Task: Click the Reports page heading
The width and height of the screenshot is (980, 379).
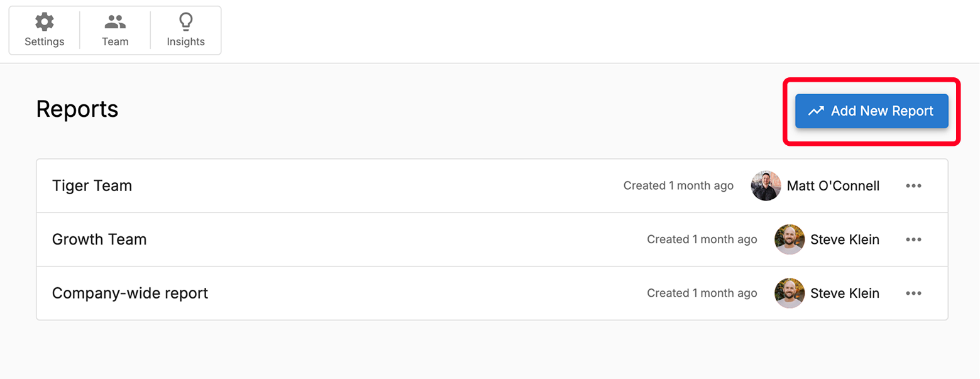Action: pos(77,109)
